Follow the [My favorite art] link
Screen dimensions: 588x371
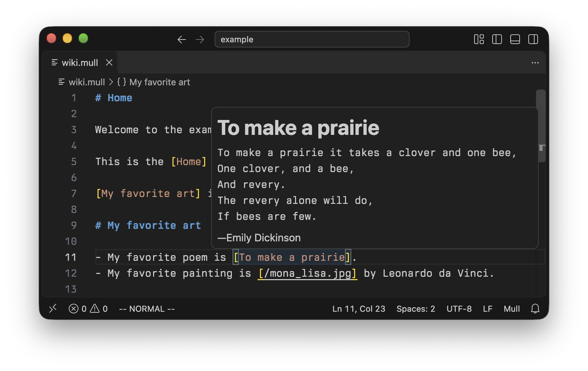click(148, 193)
